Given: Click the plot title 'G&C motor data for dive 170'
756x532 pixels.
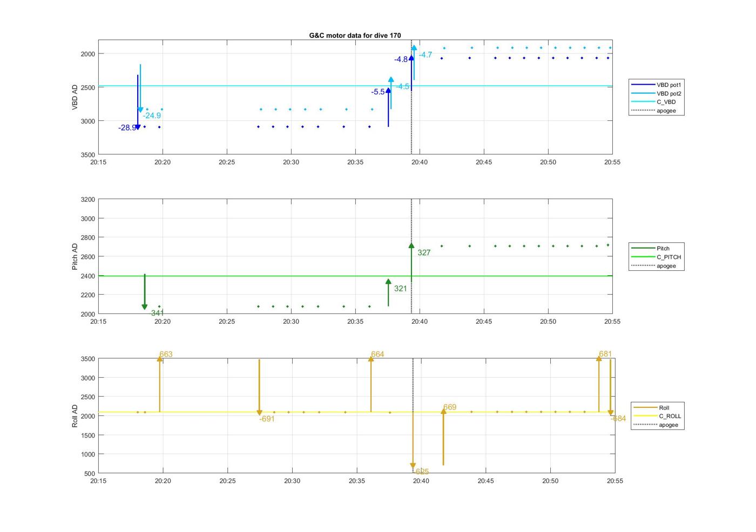Looking at the screenshot, I should pos(355,35).
